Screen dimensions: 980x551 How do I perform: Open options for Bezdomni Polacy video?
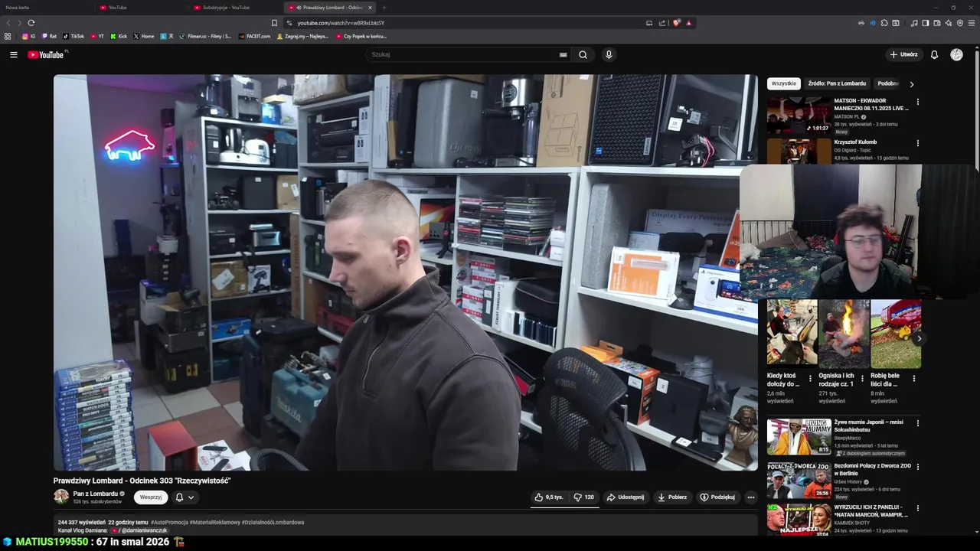tap(918, 466)
